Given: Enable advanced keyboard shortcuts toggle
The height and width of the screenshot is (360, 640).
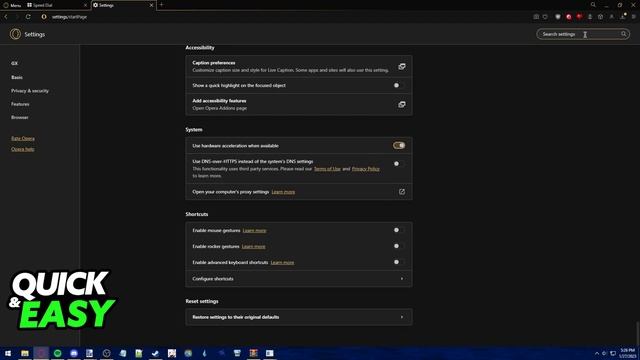Looking at the screenshot, I should pos(399,262).
